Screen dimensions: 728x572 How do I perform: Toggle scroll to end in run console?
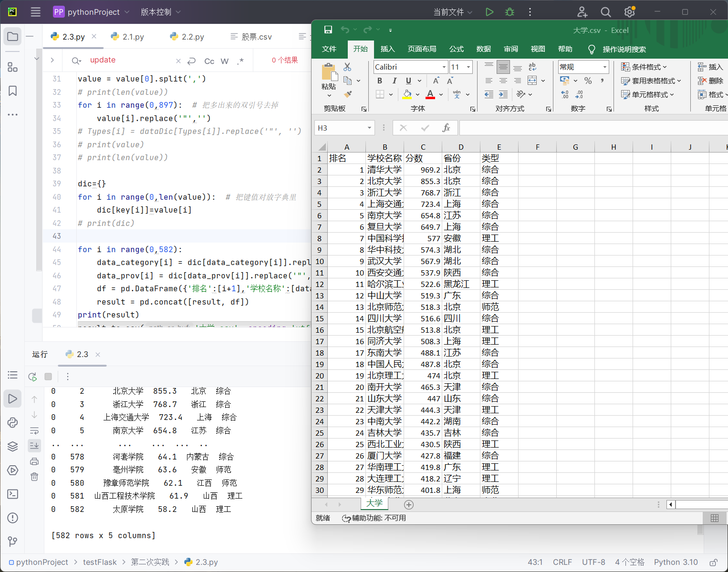(34, 446)
